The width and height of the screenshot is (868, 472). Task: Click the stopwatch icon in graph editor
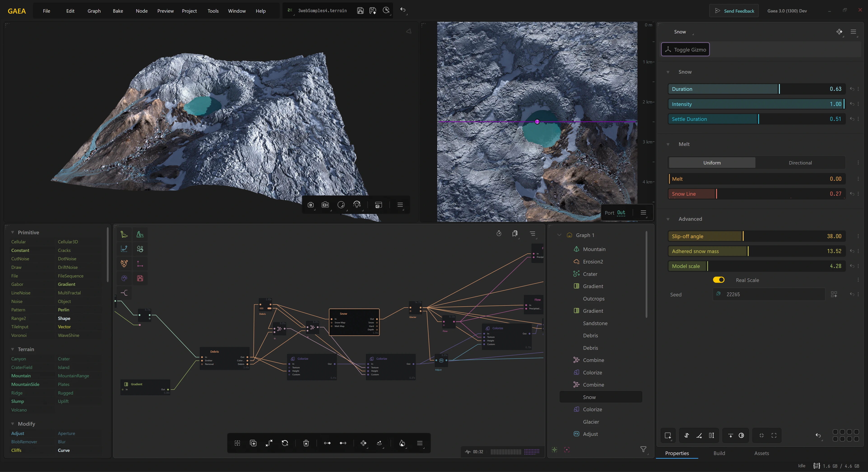[x=499, y=233]
